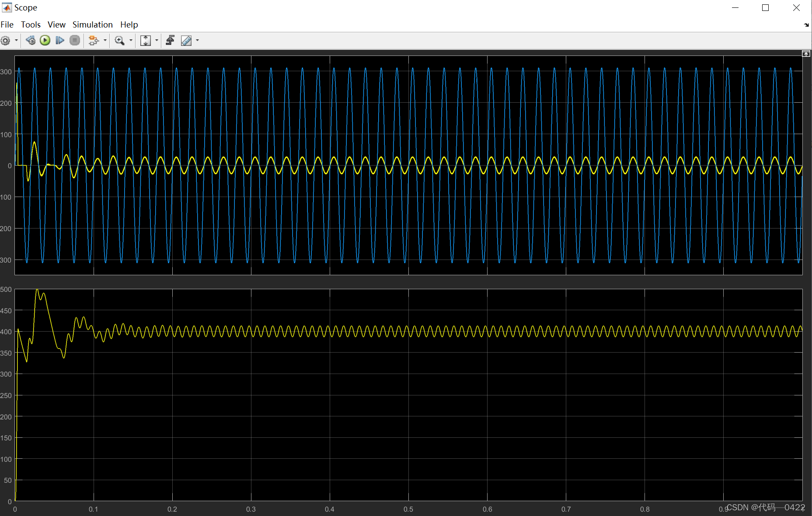
Task: Open the Help menu
Action: click(129, 24)
